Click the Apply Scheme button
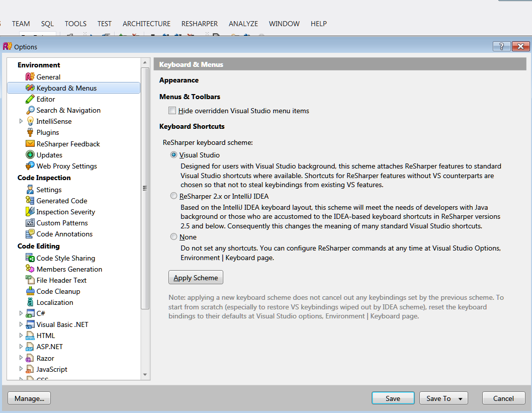 click(196, 278)
